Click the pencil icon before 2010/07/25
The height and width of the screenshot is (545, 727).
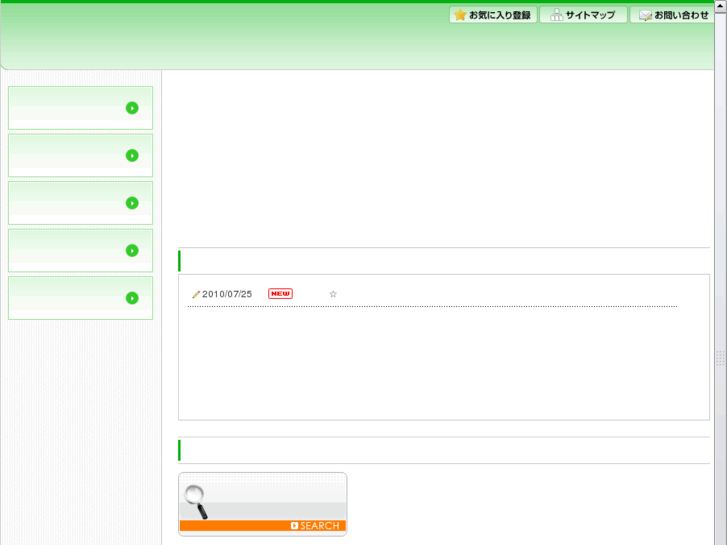pos(196,294)
